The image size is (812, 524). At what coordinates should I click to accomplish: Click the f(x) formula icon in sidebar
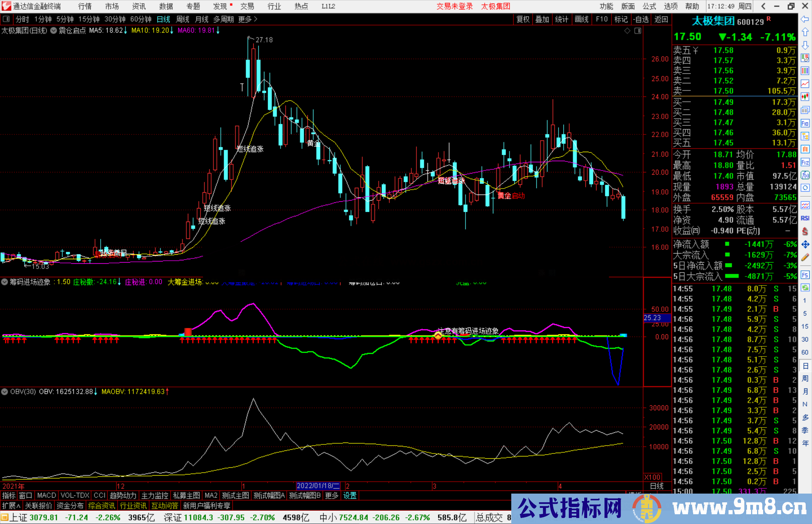(805, 175)
